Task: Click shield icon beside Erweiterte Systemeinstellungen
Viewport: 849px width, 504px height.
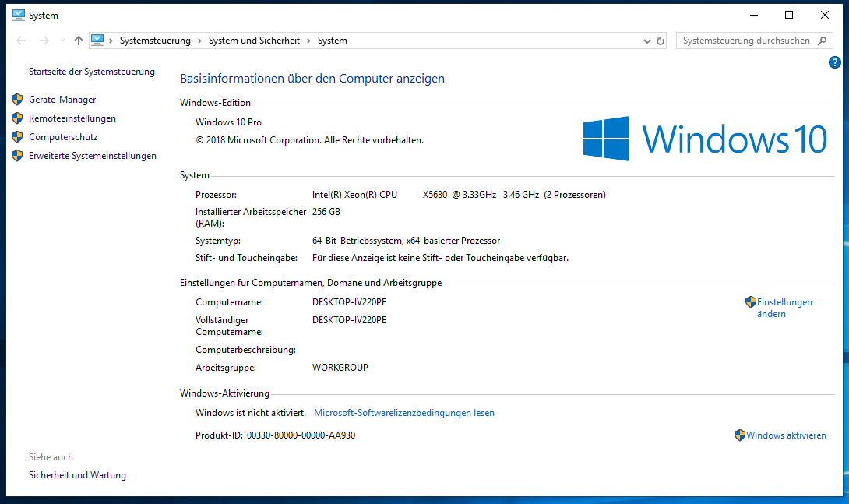Action: pos(17,156)
